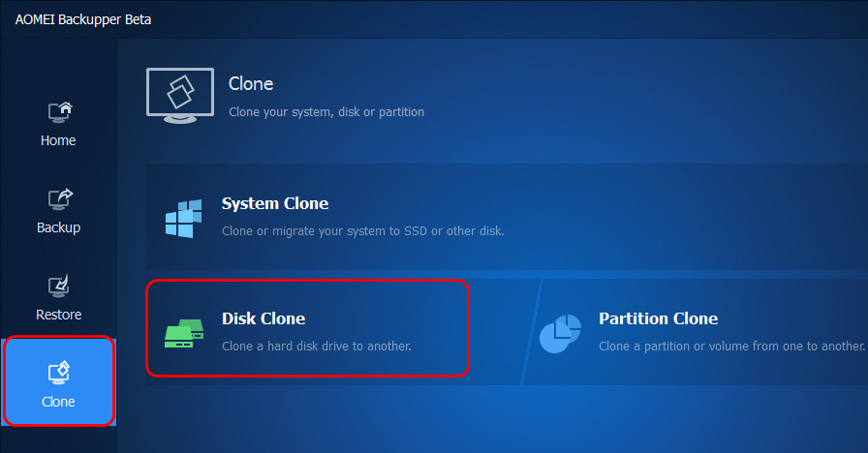Viewport: 868px width, 453px height.
Task: Click the Windows logo System Clone icon
Action: click(183, 219)
